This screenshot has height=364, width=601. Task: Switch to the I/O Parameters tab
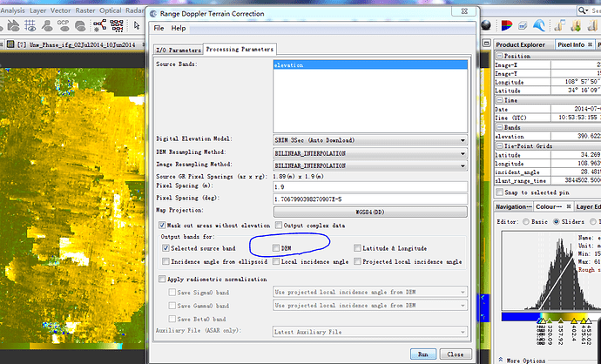(179, 51)
